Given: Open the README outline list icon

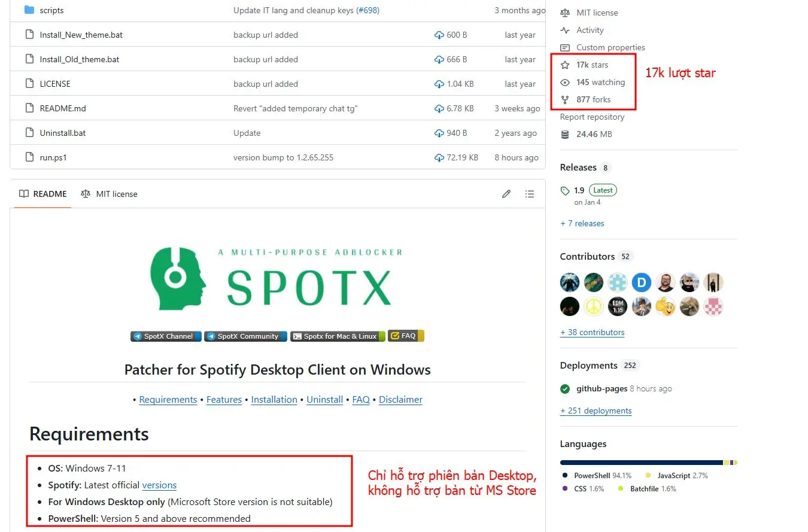Looking at the screenshot, I should tap(529, 194).
